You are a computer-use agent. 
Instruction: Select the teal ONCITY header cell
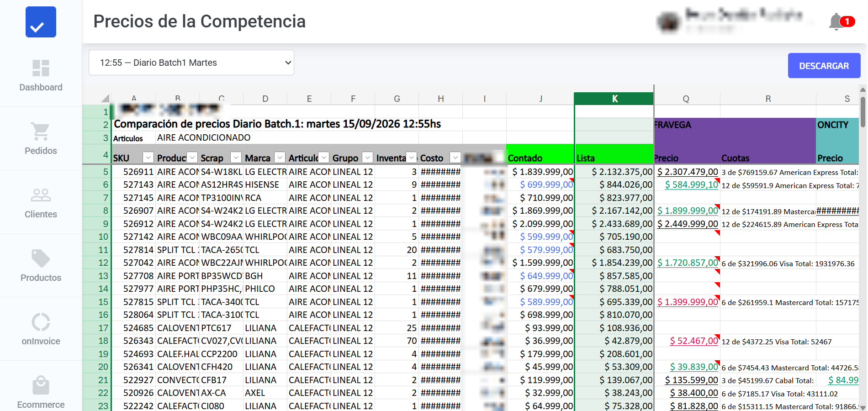click(837, 125)
